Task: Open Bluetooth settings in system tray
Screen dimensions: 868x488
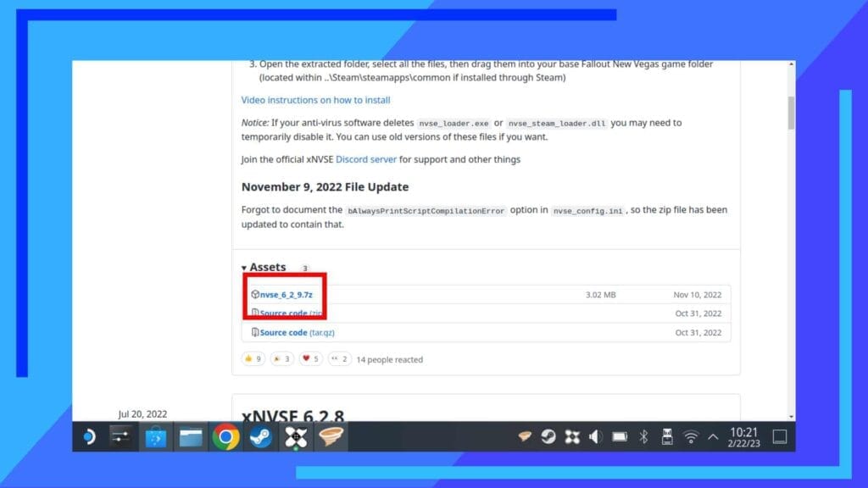Action: pos(643,437)
